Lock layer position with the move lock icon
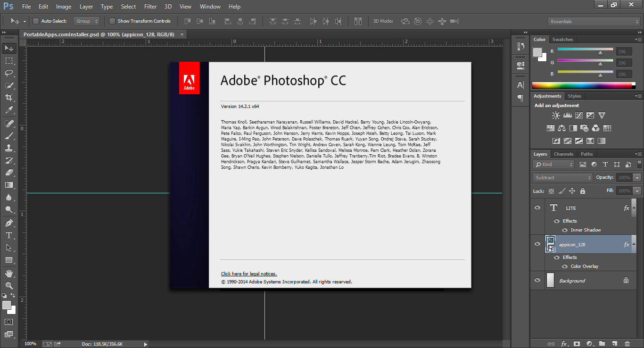Viewport: 644px width, 348px height. click(572, 191)
